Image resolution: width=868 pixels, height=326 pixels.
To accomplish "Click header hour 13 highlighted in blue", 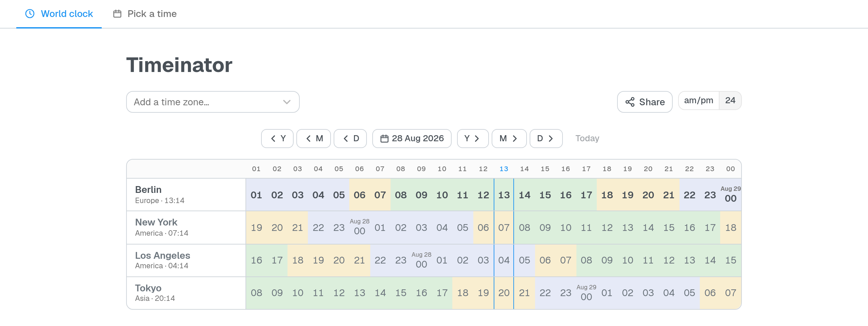I will point(504,169).
